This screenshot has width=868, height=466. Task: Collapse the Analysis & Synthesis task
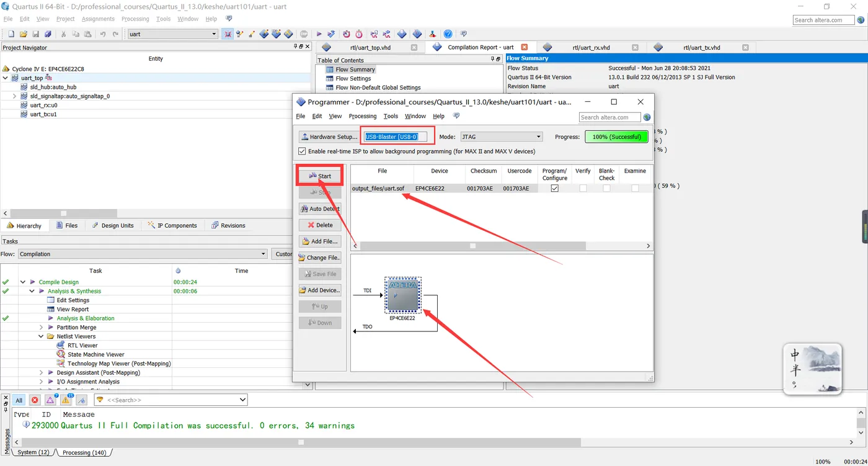click(32, 291)
